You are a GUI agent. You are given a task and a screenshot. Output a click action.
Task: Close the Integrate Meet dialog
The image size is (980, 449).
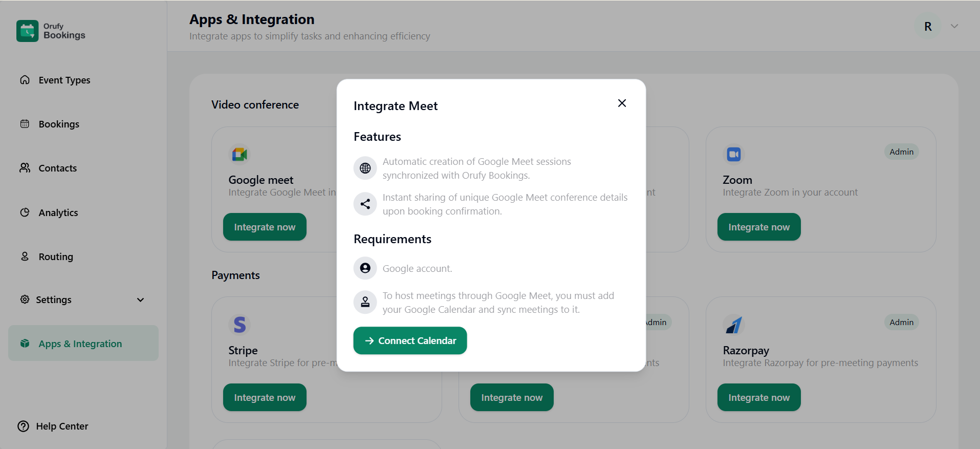point(622,103)
